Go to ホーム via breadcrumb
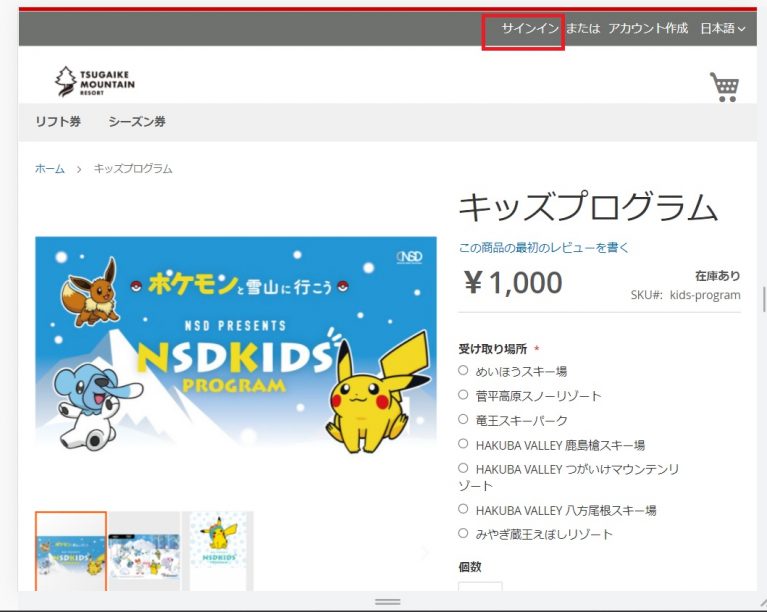 pyautogui.click(x=50, y=169)
